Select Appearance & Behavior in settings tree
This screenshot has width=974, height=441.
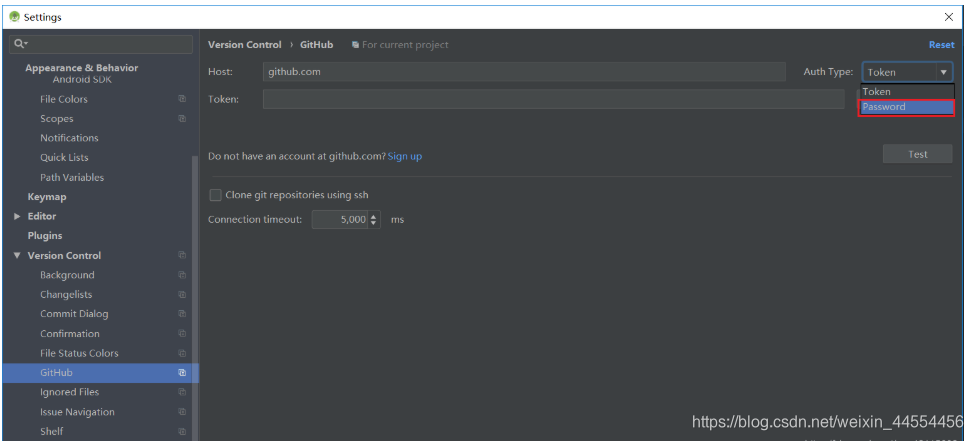[x=81, y=68]
